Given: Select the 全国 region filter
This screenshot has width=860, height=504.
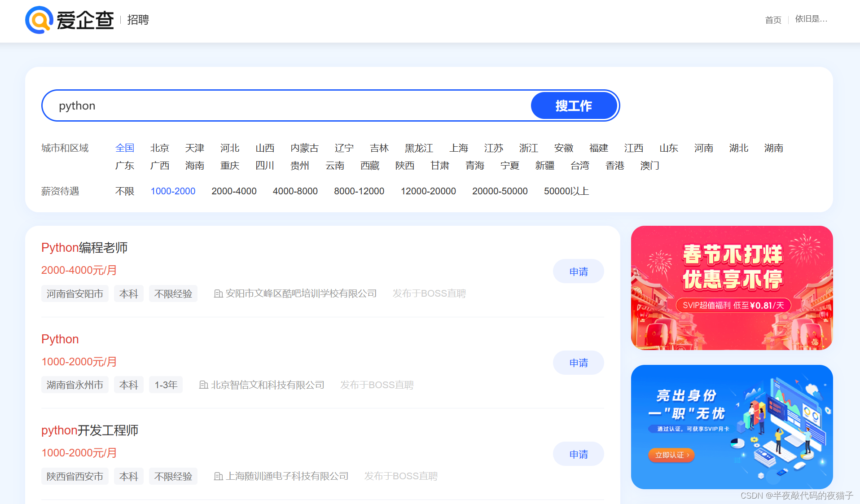Looking at the screenshot, I should [125, 148].
